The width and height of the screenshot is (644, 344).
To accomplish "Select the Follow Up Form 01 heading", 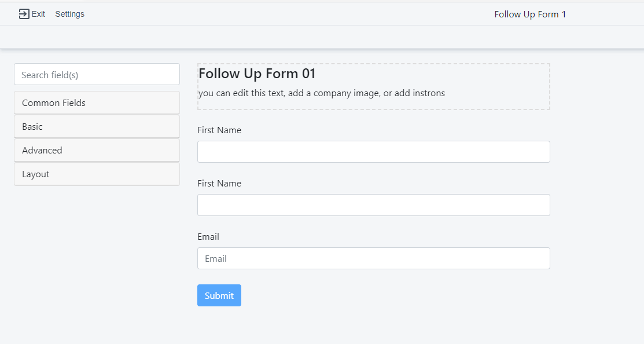I will [257, 74].
